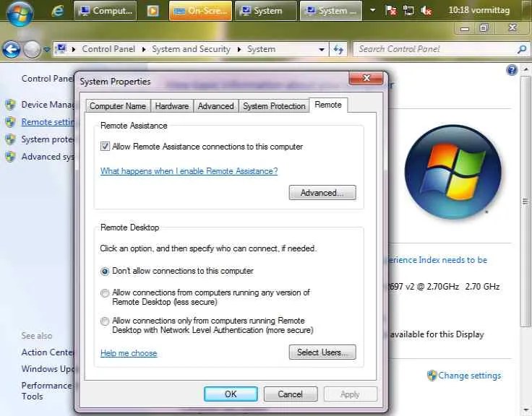This screenshot has width=532, height=416.
Task: Expand the arrow after System and Security
Action: point(239,50)
